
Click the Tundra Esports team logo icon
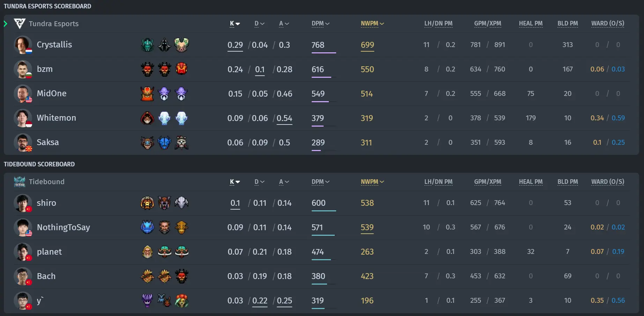coord(20,24)
